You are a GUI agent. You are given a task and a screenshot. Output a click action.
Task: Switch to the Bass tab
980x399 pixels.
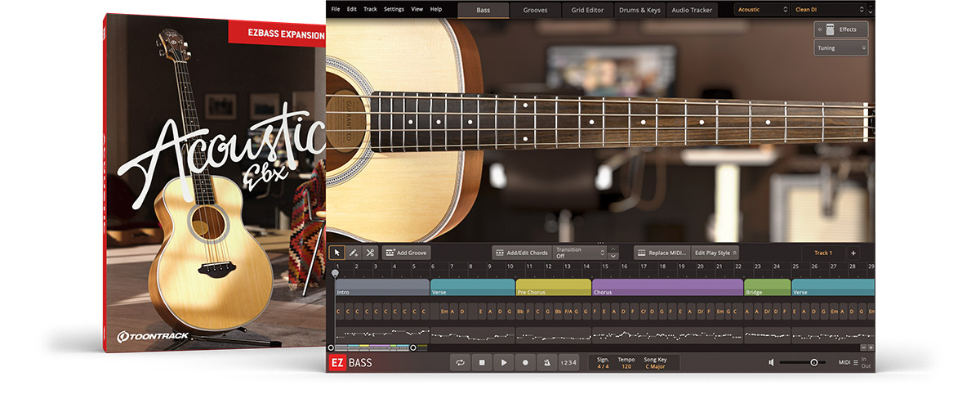pyautogui.click(x=483, y=10)
